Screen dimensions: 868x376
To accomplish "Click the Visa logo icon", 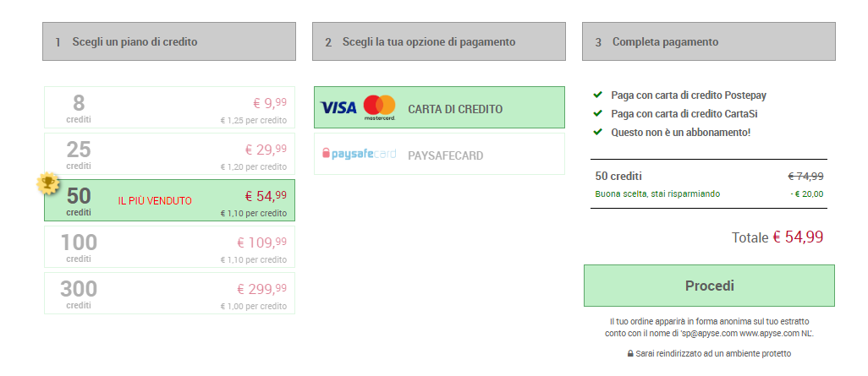I will click(338, 107).
